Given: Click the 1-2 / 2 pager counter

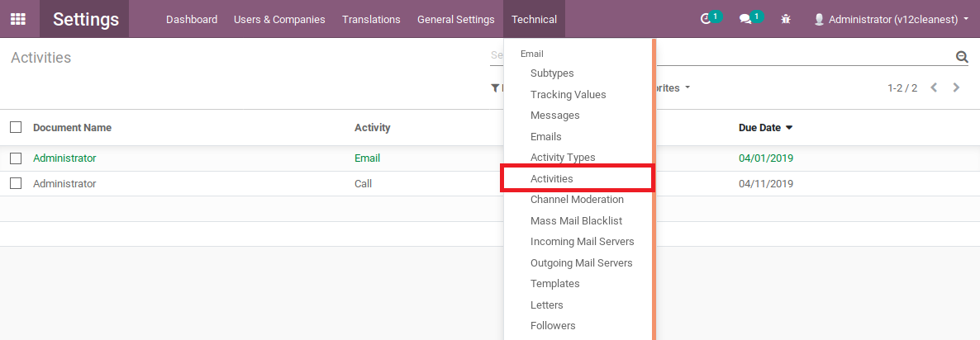Looking at the screenshot, I should 902,88.
